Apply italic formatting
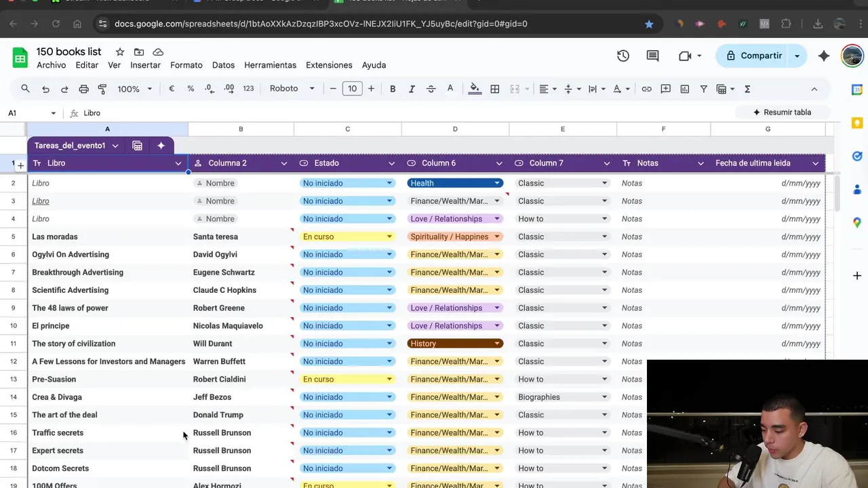The image size is (868, 488). pos(412,89)
